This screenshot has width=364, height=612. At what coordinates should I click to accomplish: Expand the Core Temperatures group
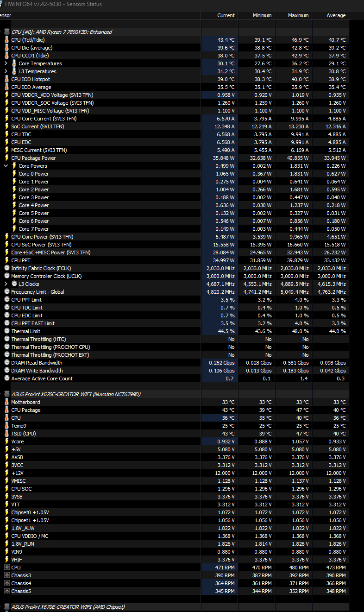pyautogui.click(x=6, y=63)
